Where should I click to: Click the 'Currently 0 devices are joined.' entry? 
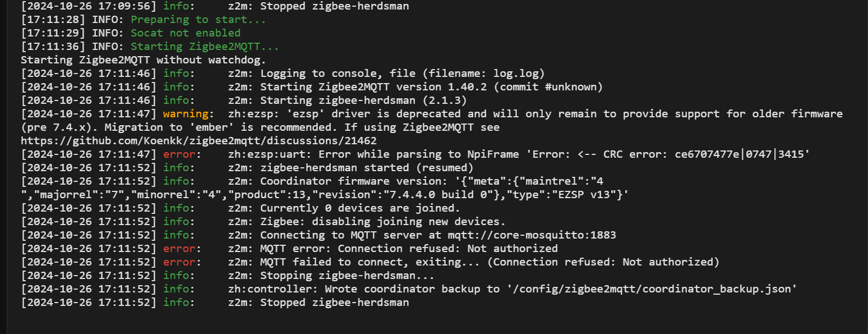[360, 208]
